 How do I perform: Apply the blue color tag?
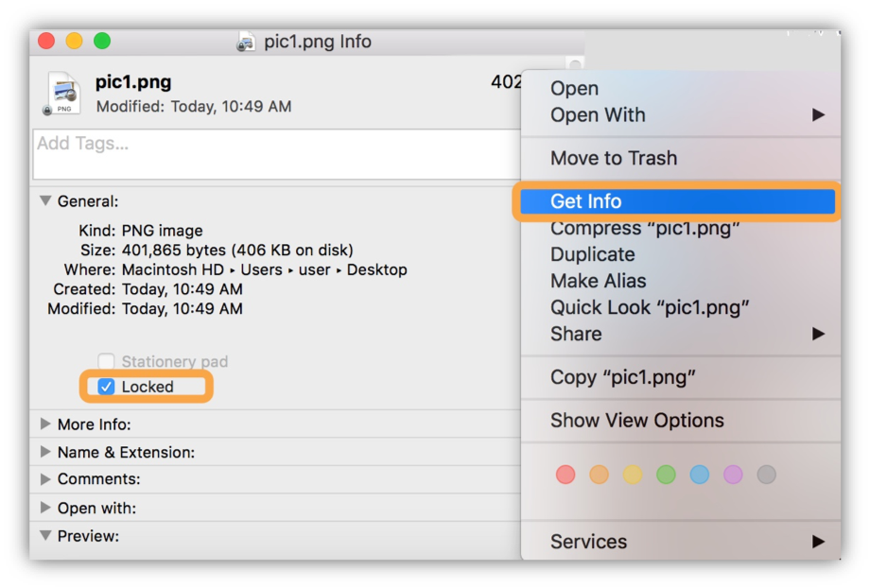click(699, 475)
